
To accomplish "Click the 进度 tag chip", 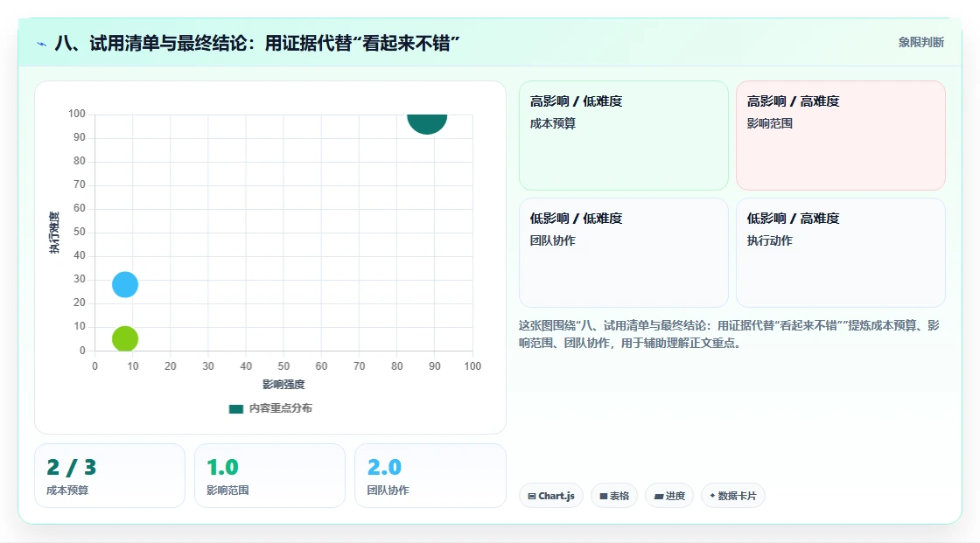I will (x=669, y=496).
